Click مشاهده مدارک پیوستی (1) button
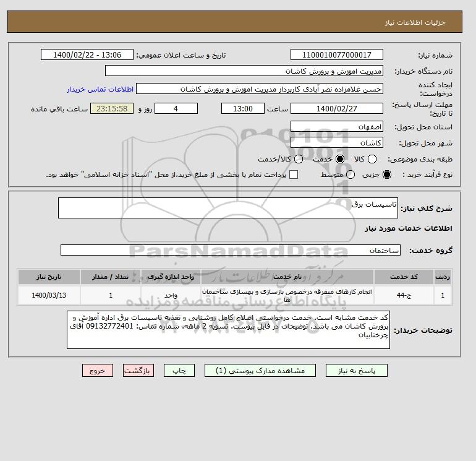 tap(260, 371)
